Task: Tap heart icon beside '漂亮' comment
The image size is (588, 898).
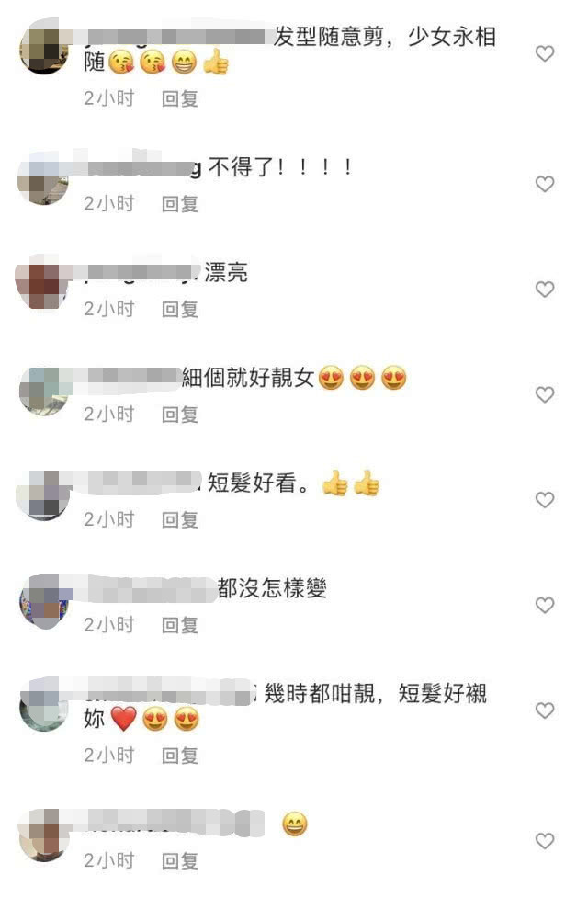Action: 545,290
